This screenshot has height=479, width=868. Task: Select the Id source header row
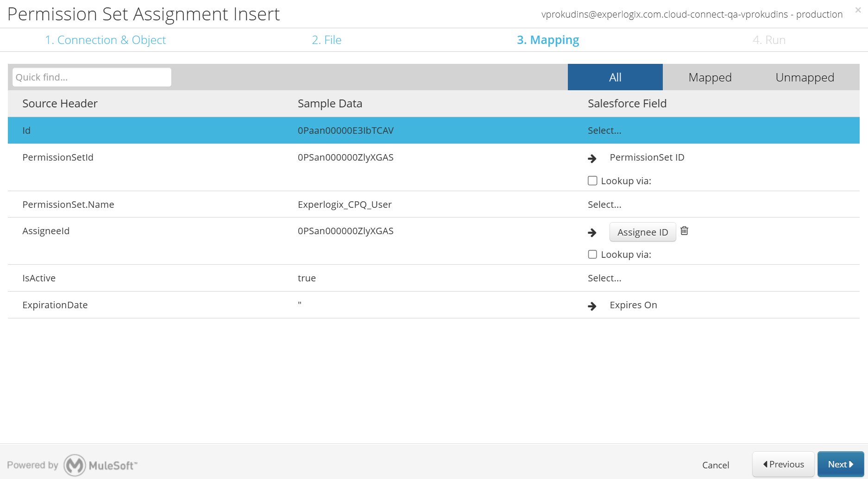click(x=434, y=131)
